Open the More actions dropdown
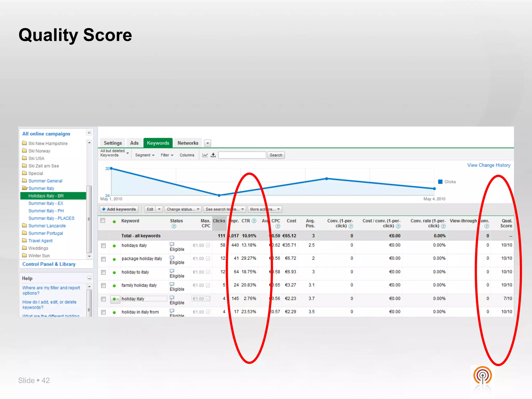Image resolution: width=532 pixels, height=399 pixels. [265, 209]
